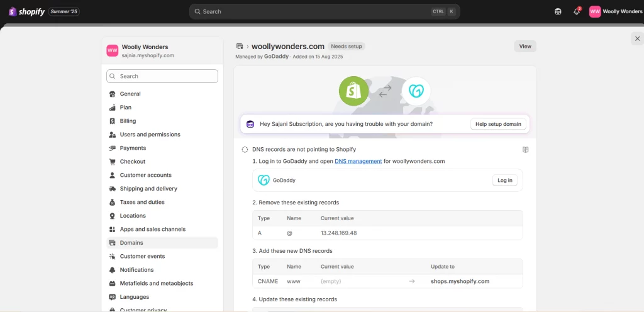Click the Plan chart icon

point(112,108)
